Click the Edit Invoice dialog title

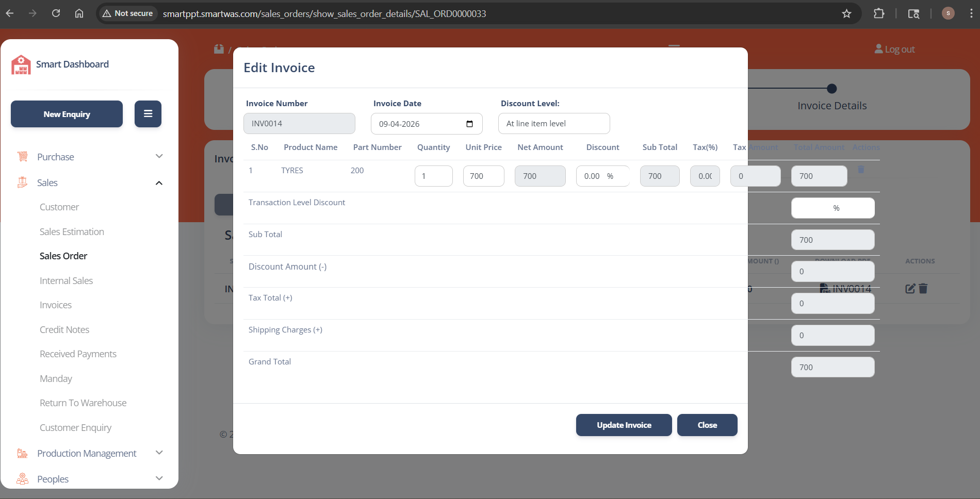click(279, 68)
